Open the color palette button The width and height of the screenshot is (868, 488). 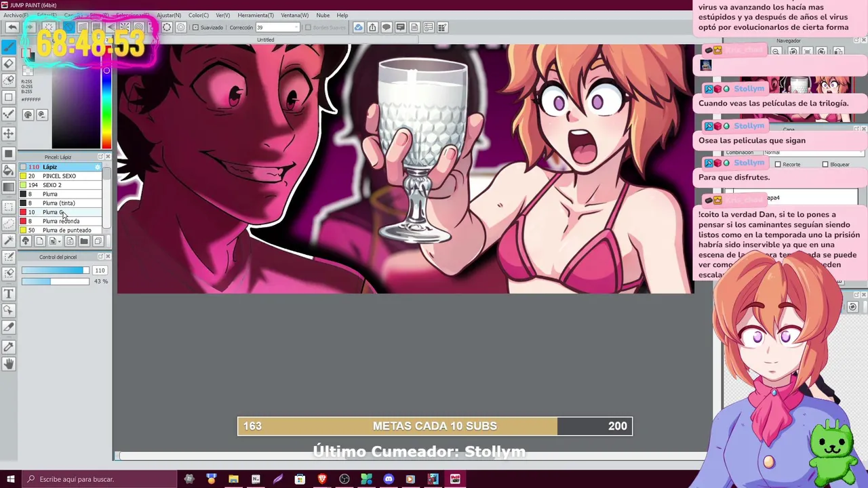(x=28, y=115)
